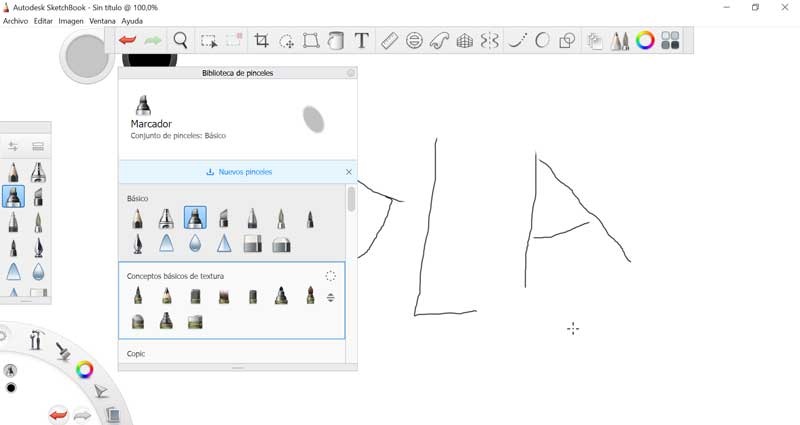This screenshot has width=800, height=425.
Task: Toggle the Ruler guide
Action: coord(389,40)
